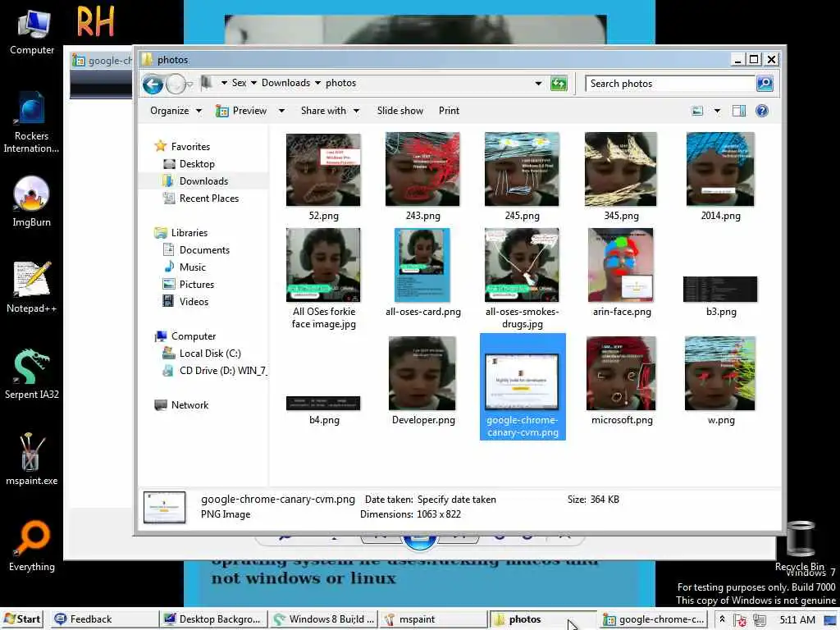
Task: Switch to Desktop Background taskbar window
Action: pyautogui.click(x=213, y=619)
